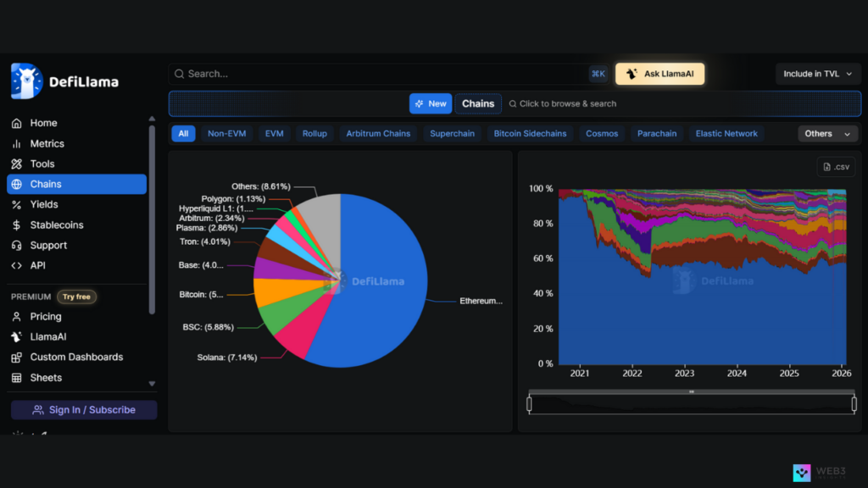The image size is (868, 488).
Task: Select the Metrics bar chart icon
Action: click(16, 144)
